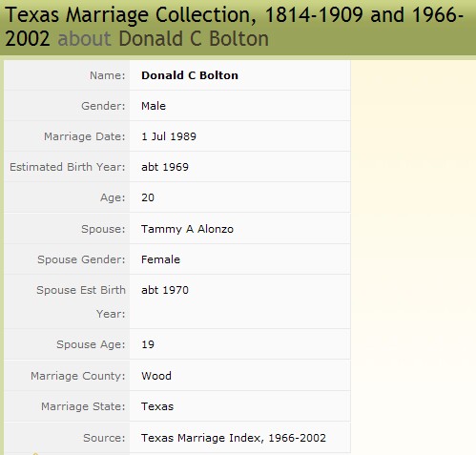Click spouse birth year abt 1970
476x455 pixels.
pyautogui.click(x=165, y=290)
